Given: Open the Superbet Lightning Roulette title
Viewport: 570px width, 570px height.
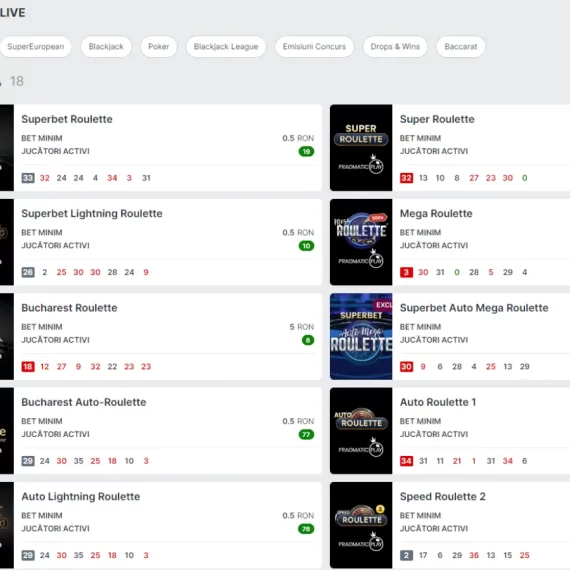Looking at the screenshot, I should tap(92, 213).
